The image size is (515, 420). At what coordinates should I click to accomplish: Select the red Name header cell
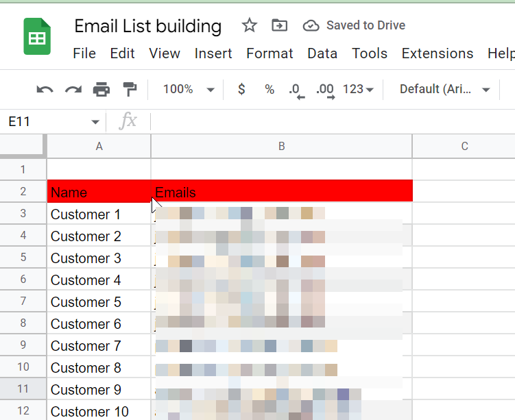(x=99, y=192)
